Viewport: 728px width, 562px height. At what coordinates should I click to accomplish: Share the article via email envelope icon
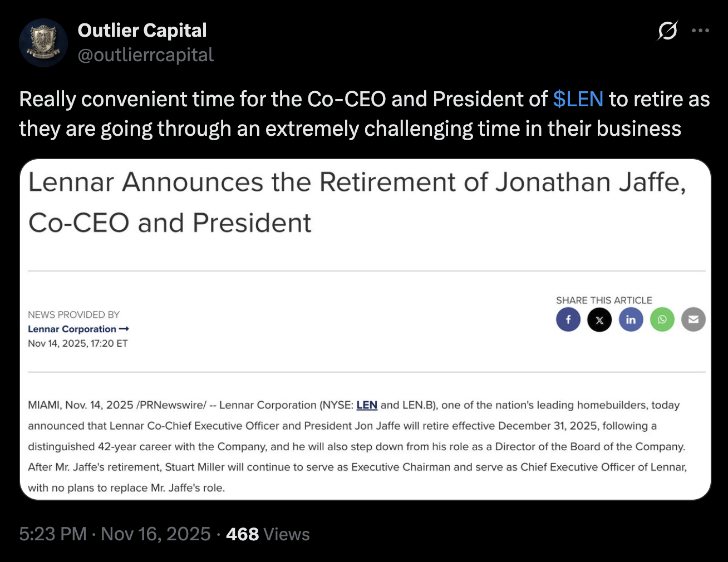693,319
